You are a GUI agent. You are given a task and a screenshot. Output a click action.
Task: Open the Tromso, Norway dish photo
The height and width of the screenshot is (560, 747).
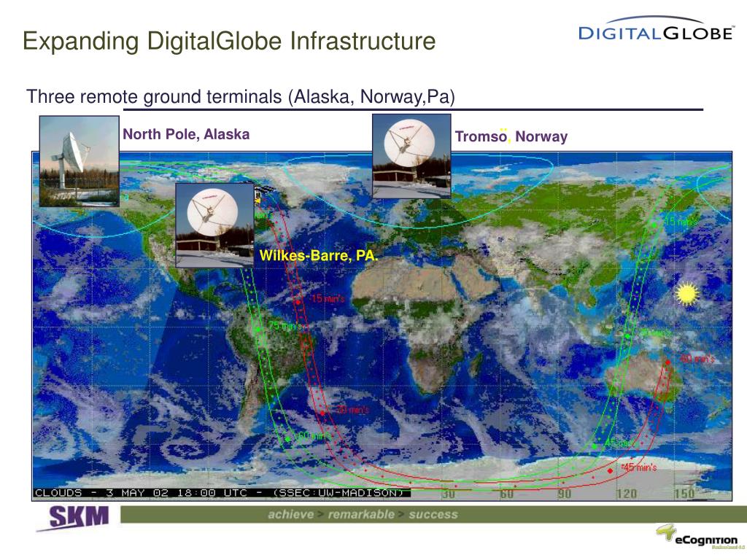[411, 156]
